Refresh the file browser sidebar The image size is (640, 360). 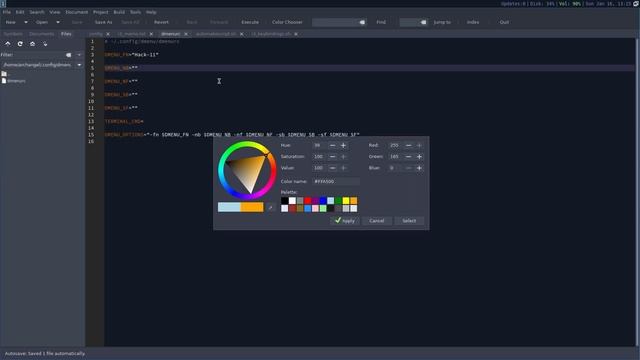(20, 44)
